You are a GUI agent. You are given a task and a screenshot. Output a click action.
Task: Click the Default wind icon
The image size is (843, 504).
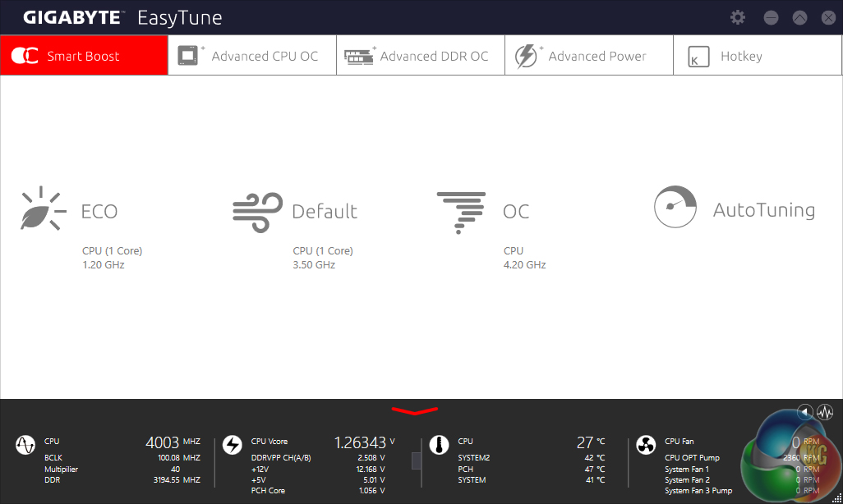(x=257, y=212)
